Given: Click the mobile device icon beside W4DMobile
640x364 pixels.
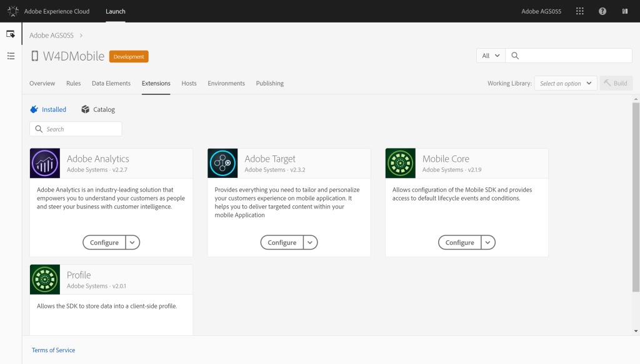Looking at the screenshot, I should coord(35,56).
